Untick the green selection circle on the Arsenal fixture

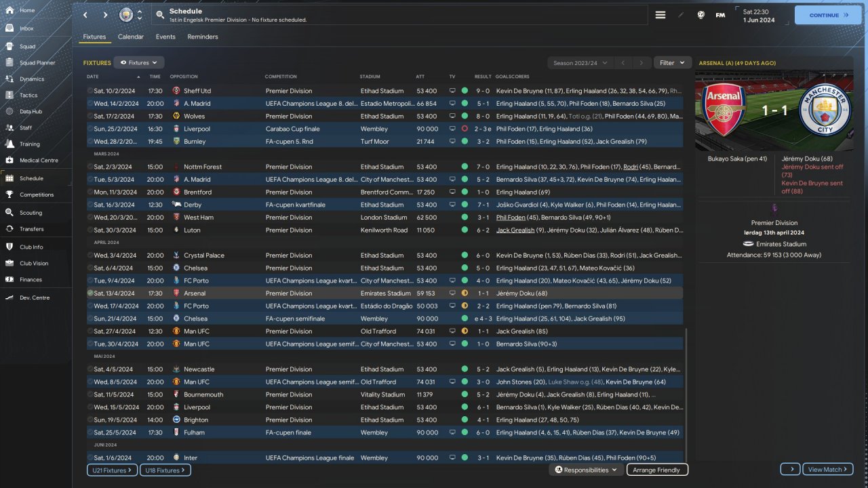click(x=90, y=293)
